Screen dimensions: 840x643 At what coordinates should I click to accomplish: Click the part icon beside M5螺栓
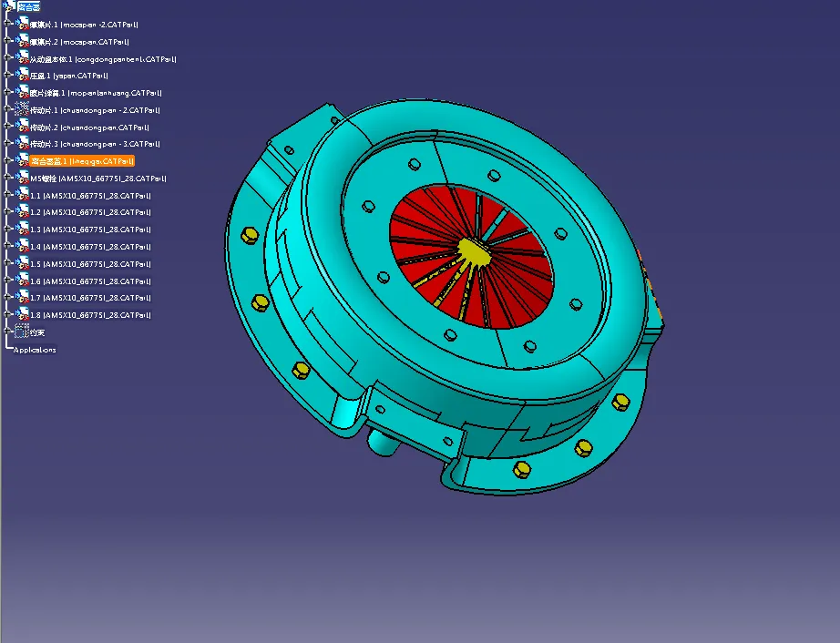[x=22, y=178]
